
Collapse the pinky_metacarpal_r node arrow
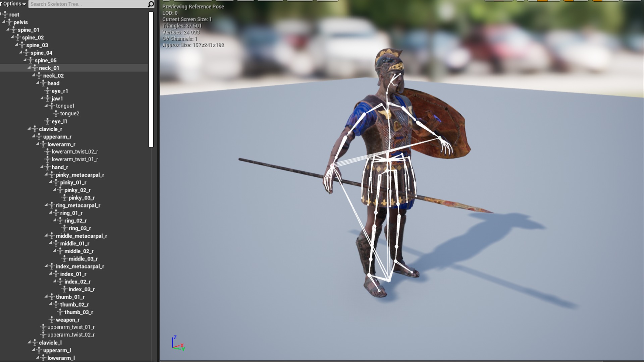[x=46, y=175]
